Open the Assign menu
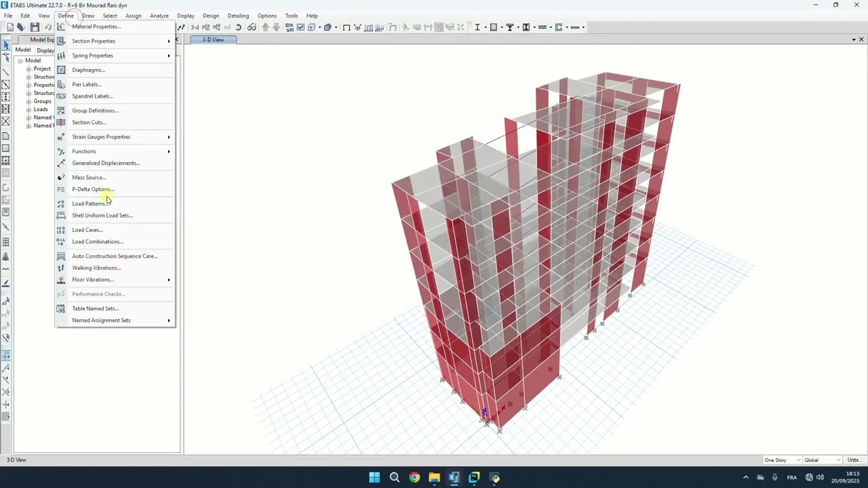The height and width of the screenshot is (488, 868). [x=134, y=16]
